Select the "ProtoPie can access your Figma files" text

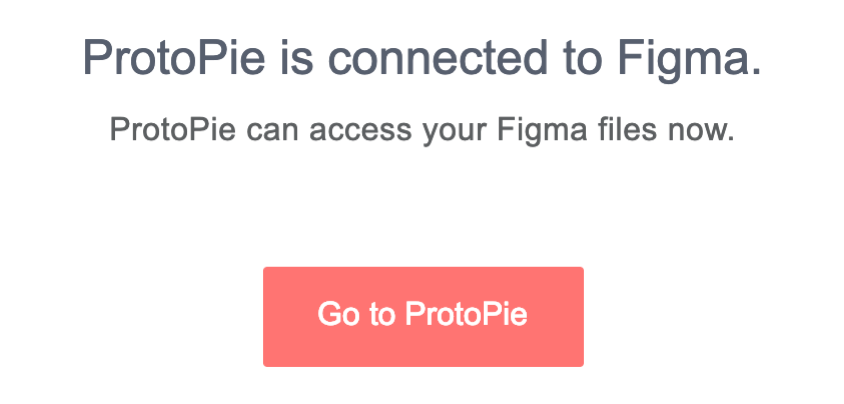coord(422,129)
